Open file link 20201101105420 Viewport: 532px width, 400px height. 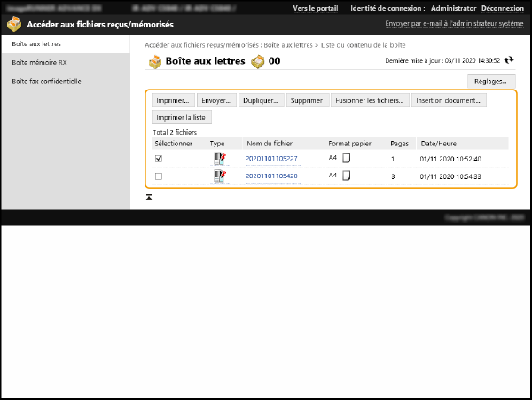[271, 176]
